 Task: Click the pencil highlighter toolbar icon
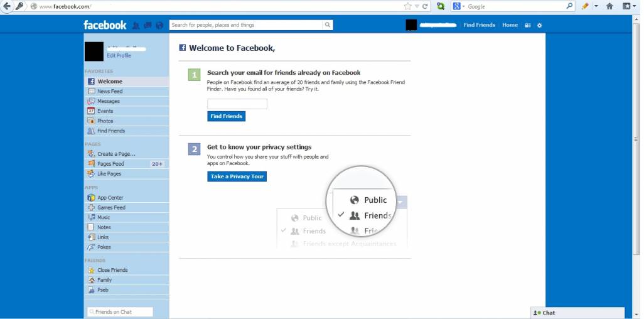click(585, 6)
